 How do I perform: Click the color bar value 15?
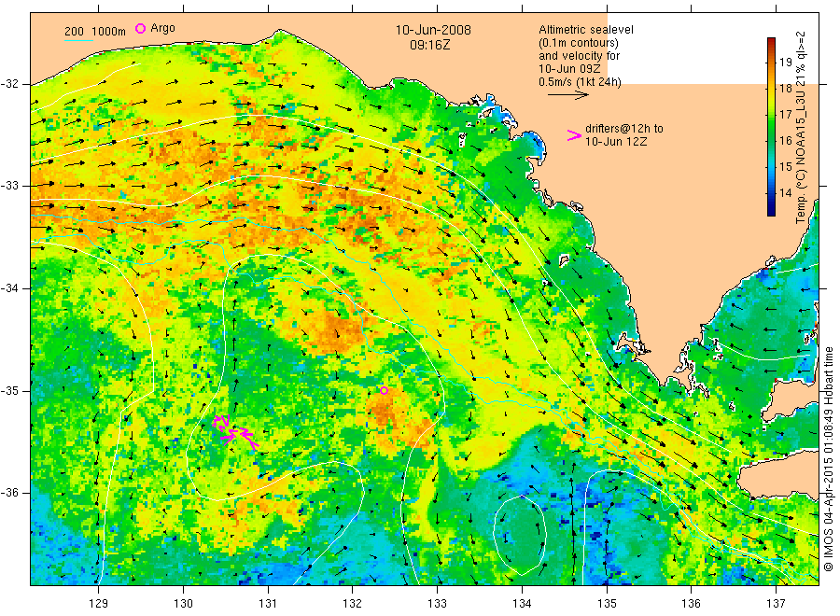coord(785,167)
